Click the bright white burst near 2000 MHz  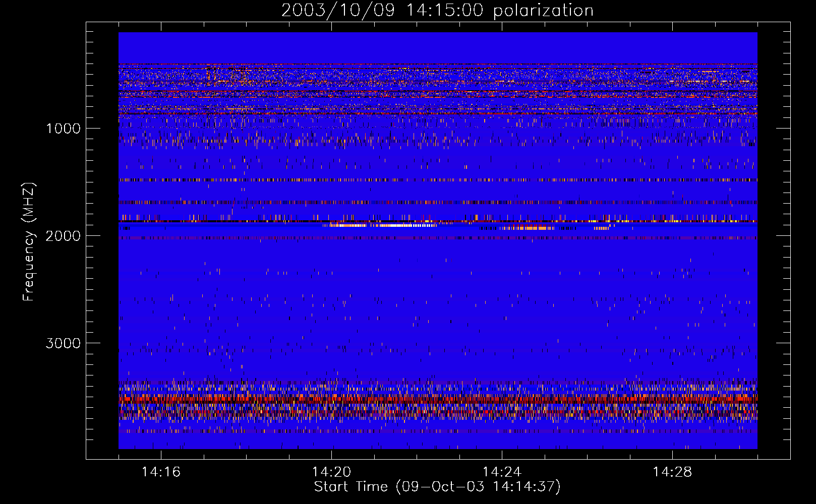click(381, 225)
